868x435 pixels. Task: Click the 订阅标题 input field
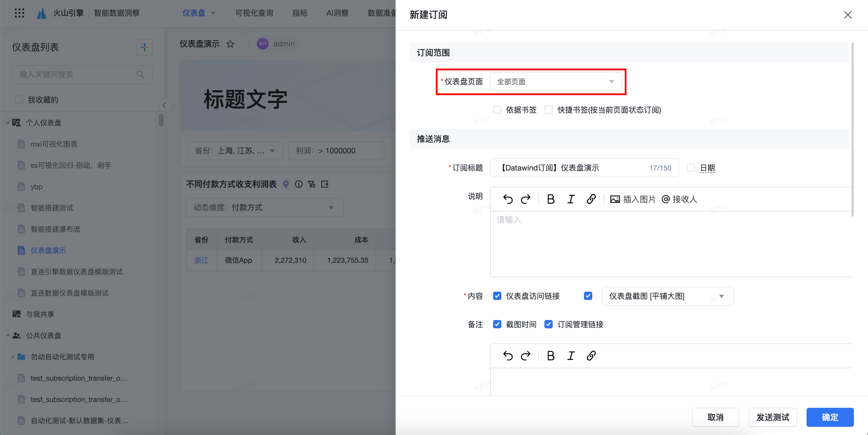(x=573, y=168)
